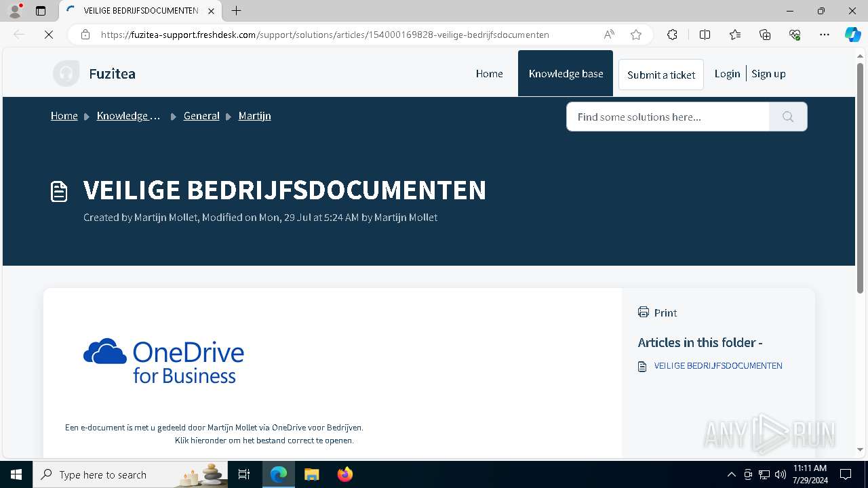Open Browser essentials heart icon
Screen dimensions: 868x488
click(795, 35)
